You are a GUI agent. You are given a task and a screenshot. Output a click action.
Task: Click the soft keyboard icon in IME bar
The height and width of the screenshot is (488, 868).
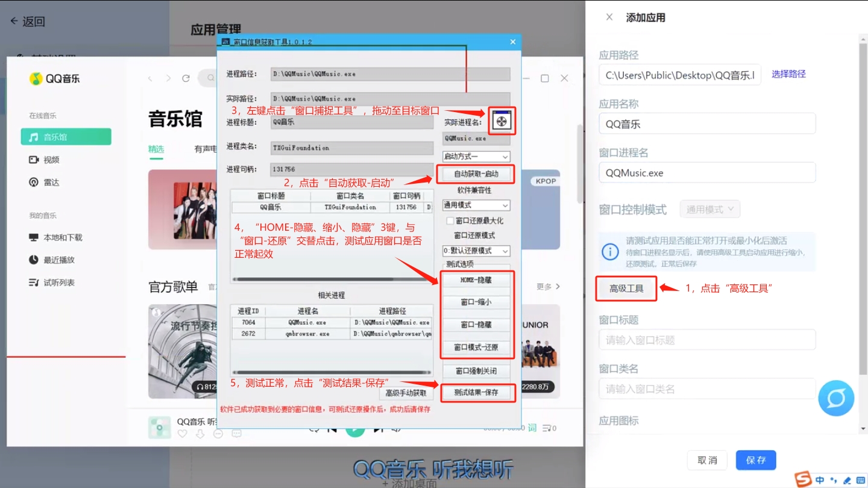(861, 480)
